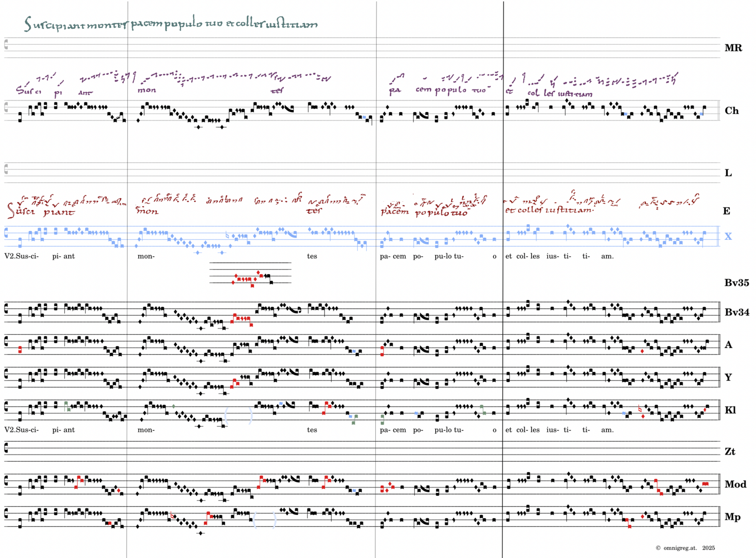The width and height of the screenshot is (756, 558).
Task: Select the Zt manuscript label
Action: [730, 451]
